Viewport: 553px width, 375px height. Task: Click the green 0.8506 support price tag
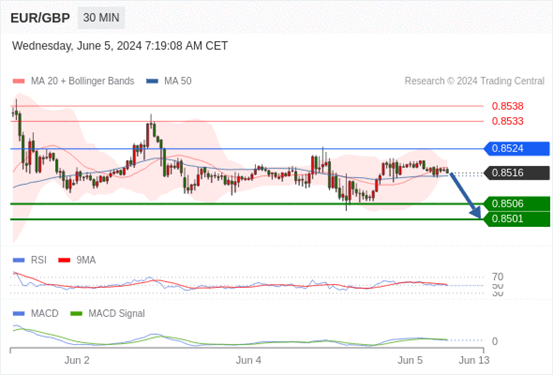click(517, 204)
